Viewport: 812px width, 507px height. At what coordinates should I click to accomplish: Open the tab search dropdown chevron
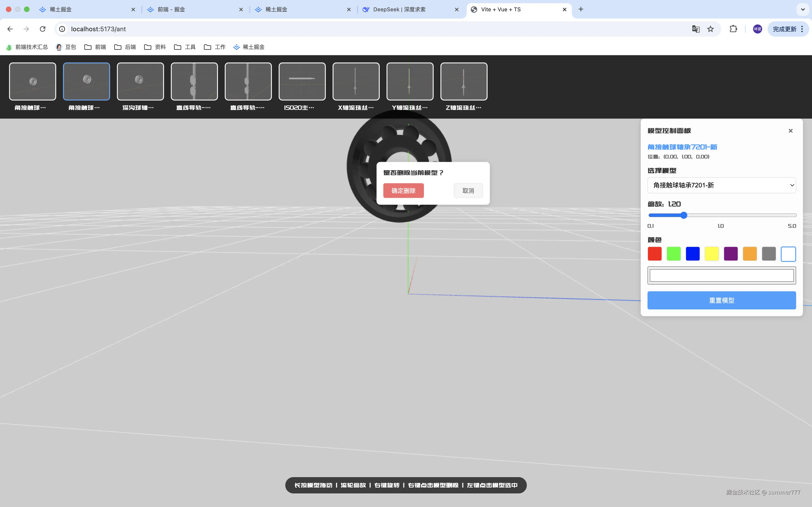point(803,9)
